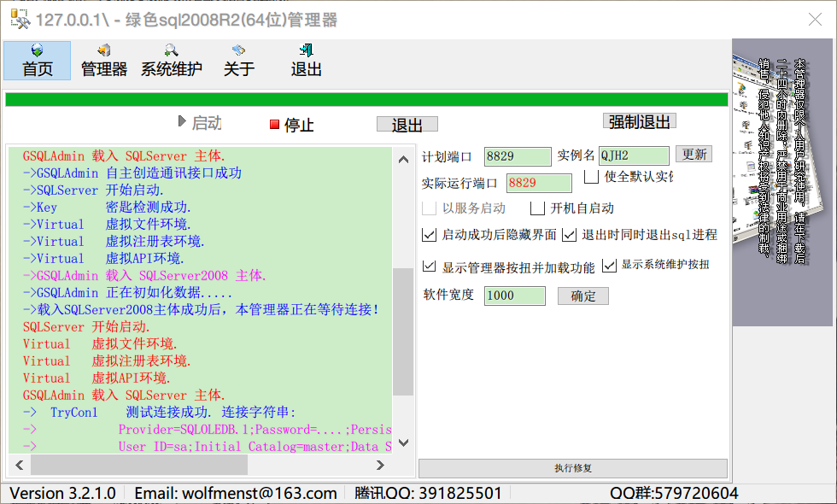Click the application icon in the title bar

(20, 19)
